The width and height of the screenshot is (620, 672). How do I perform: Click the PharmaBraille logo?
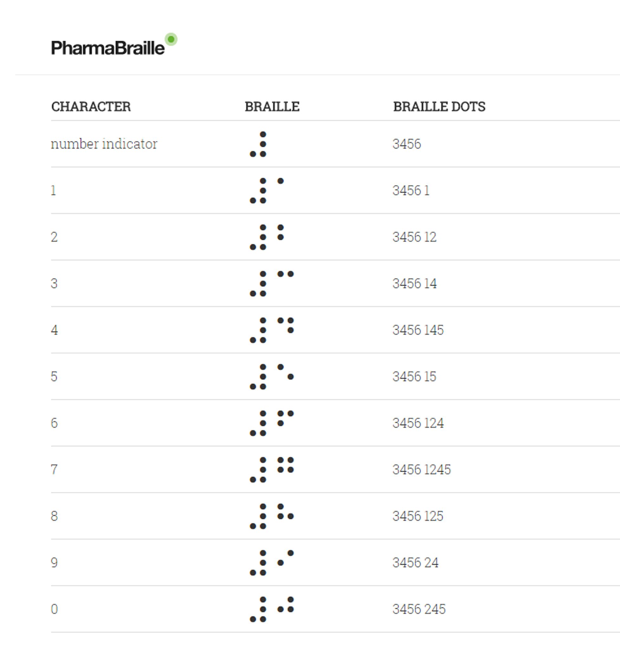coord(108,48)
